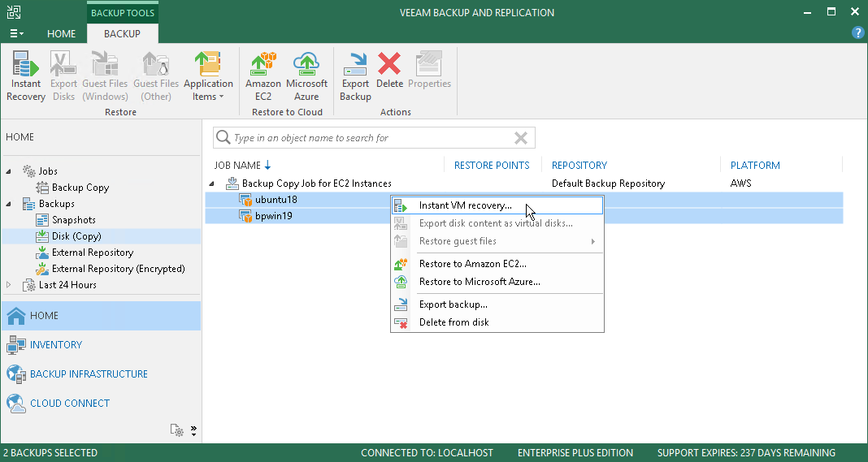Image resolution: width=868 pixels, height=462 pixels.
Task: Click Guest Files (Windows) ribbon icon
Action: point(105,76)
